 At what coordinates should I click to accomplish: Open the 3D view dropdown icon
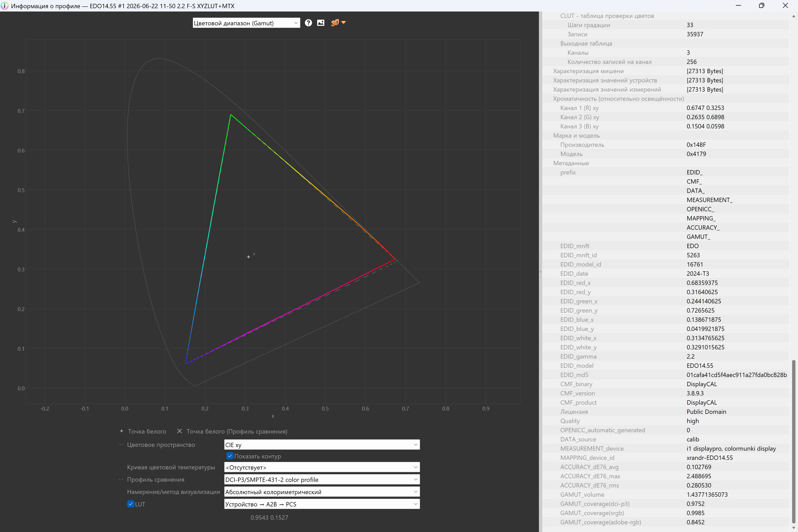(x=338, y=23)
